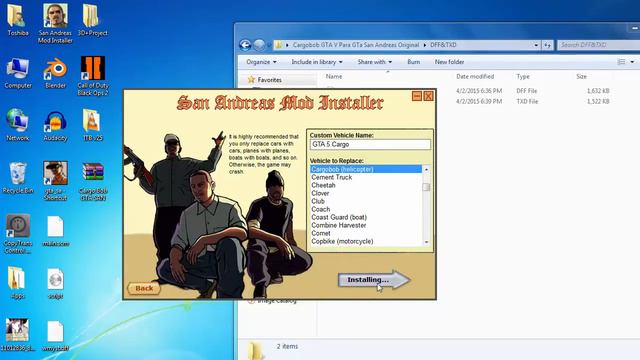Click the refresh button beside address bar

tap(547, 45)
